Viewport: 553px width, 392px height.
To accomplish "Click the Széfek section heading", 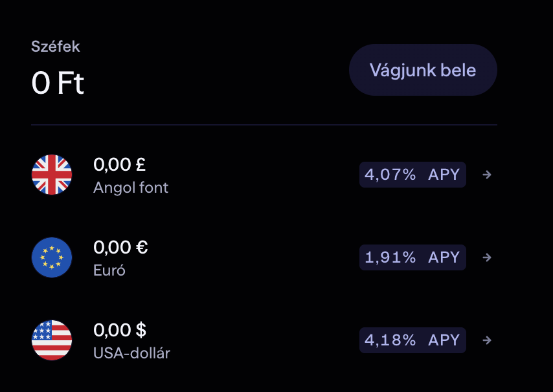I will click(56, 47).
